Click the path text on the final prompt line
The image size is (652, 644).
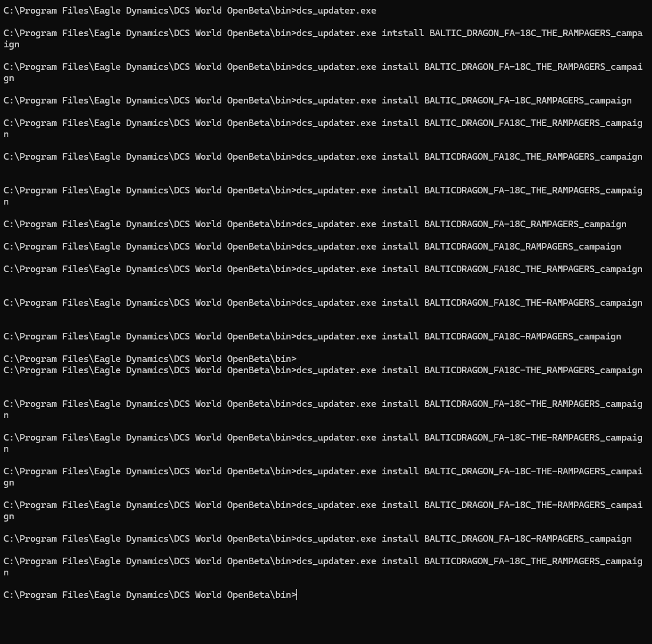point(150,595)
